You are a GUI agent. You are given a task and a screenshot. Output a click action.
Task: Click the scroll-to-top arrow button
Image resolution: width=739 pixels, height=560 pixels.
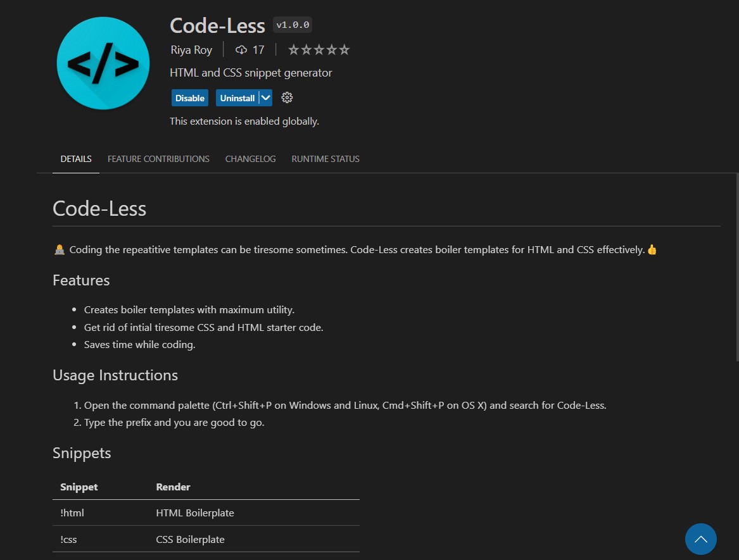coord(700,539)
